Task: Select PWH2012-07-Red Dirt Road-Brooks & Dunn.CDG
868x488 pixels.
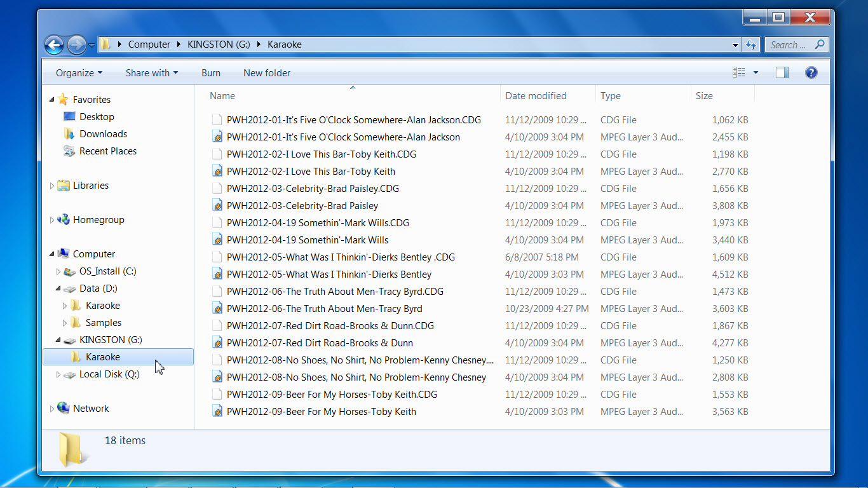Action: click(x=330, y=326)
